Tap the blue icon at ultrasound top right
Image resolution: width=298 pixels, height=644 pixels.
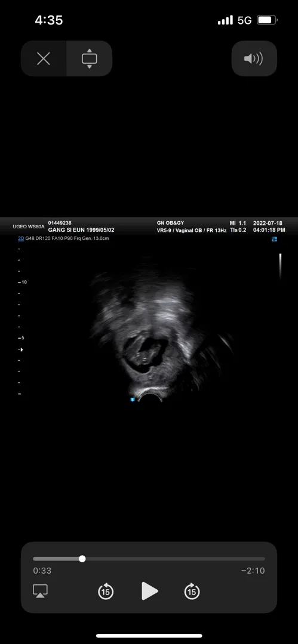(x=275, y=239)
